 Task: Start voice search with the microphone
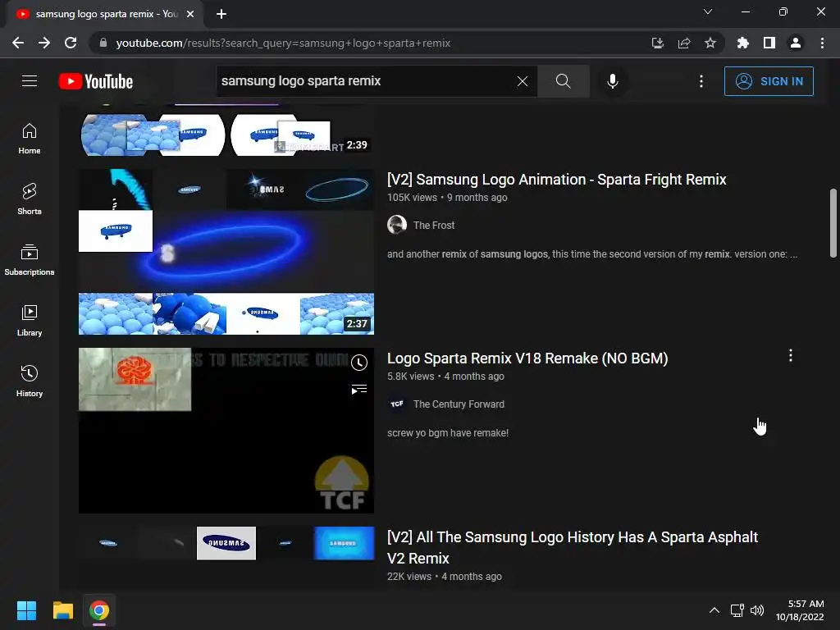(613, 81)
